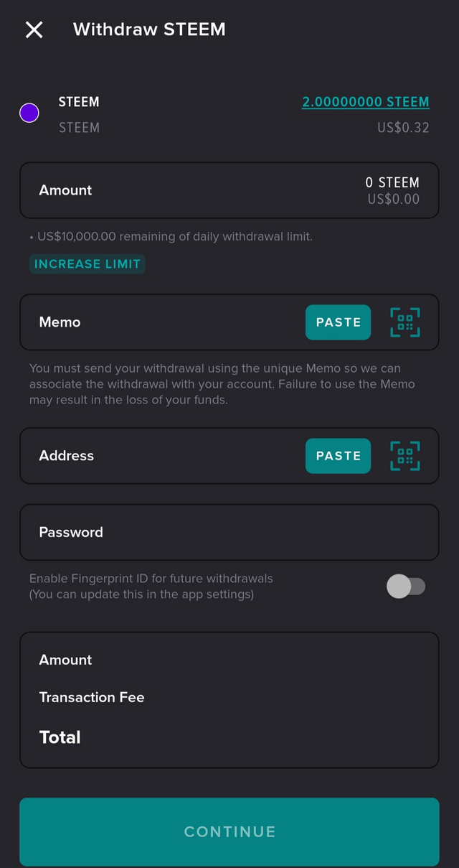Tap the Withdraw STEEM title
459x868 pixels.
click(149, 29)
